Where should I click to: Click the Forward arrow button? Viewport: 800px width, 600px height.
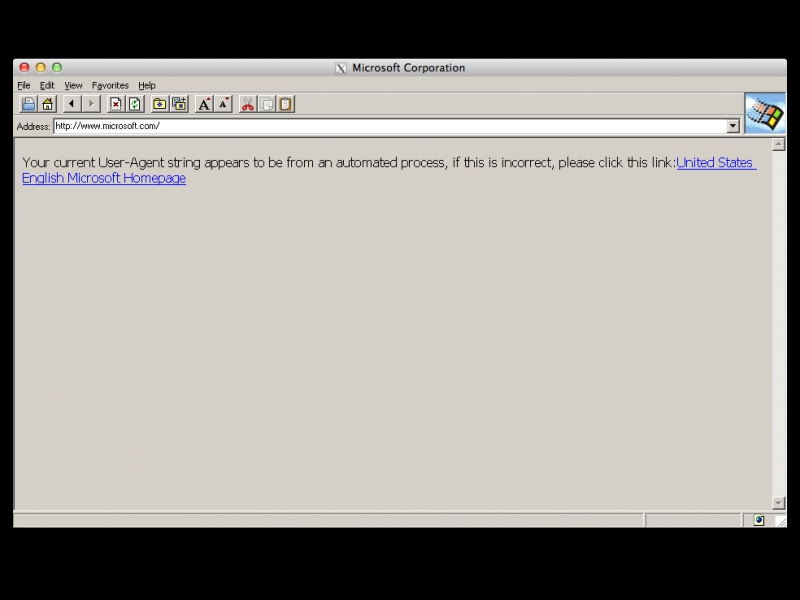[91, 104]
